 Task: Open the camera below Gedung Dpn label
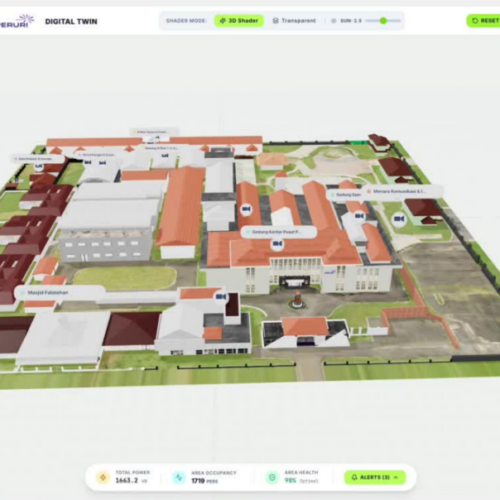[359, 216]
